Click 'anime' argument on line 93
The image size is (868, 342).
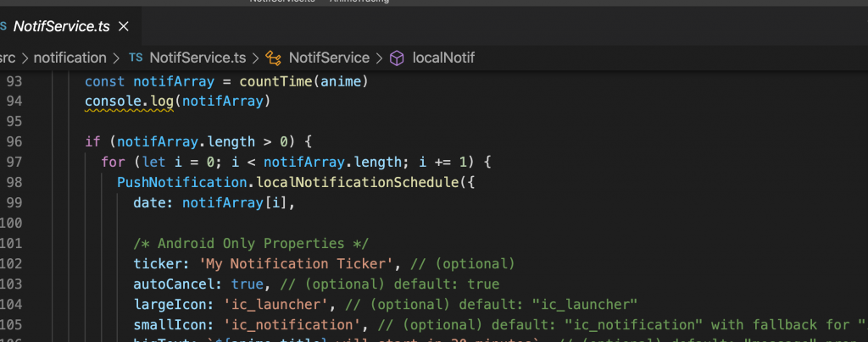pos(341,82)
